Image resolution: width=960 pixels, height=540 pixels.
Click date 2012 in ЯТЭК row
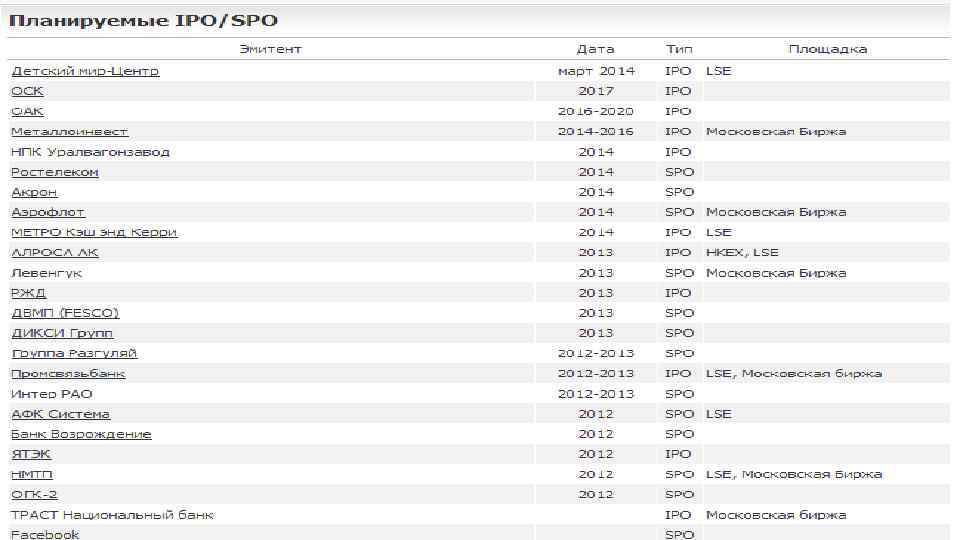coord(596,455)
